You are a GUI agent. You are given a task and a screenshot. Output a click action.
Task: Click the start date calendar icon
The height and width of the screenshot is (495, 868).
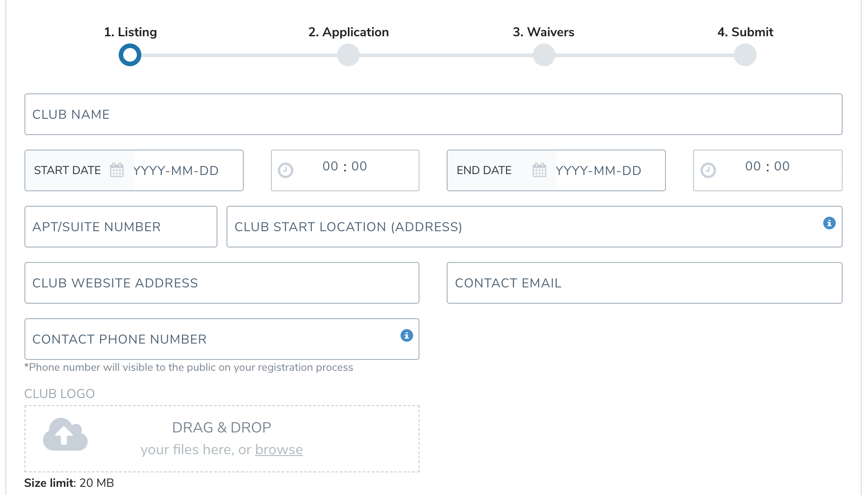click(x=117, y=170)
